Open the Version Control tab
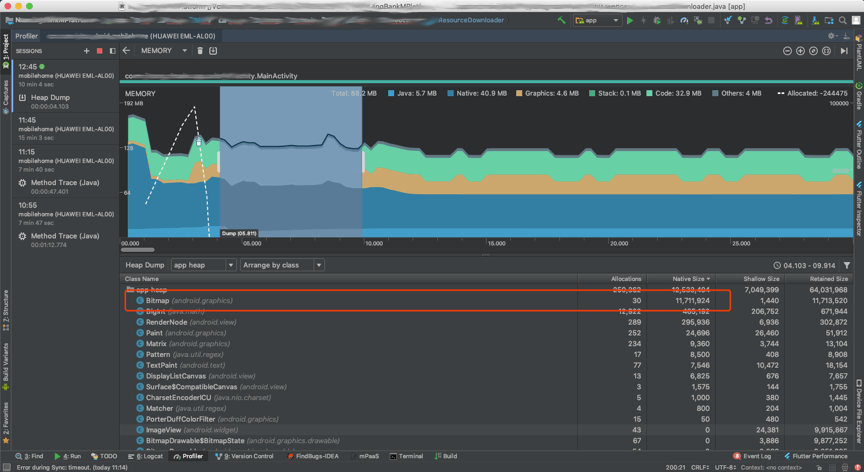 pyautogui.click(x=245, y=456)
